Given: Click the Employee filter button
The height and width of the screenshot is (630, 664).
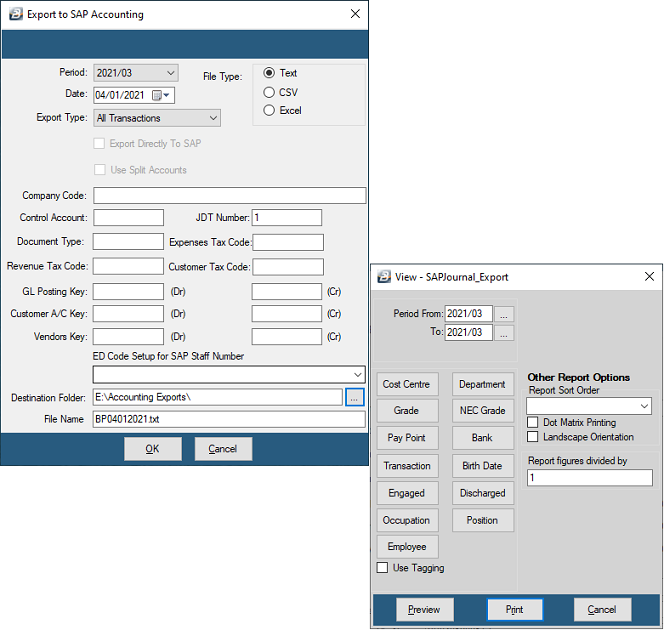Looking at the screenshot, I should tap(407, 547).
